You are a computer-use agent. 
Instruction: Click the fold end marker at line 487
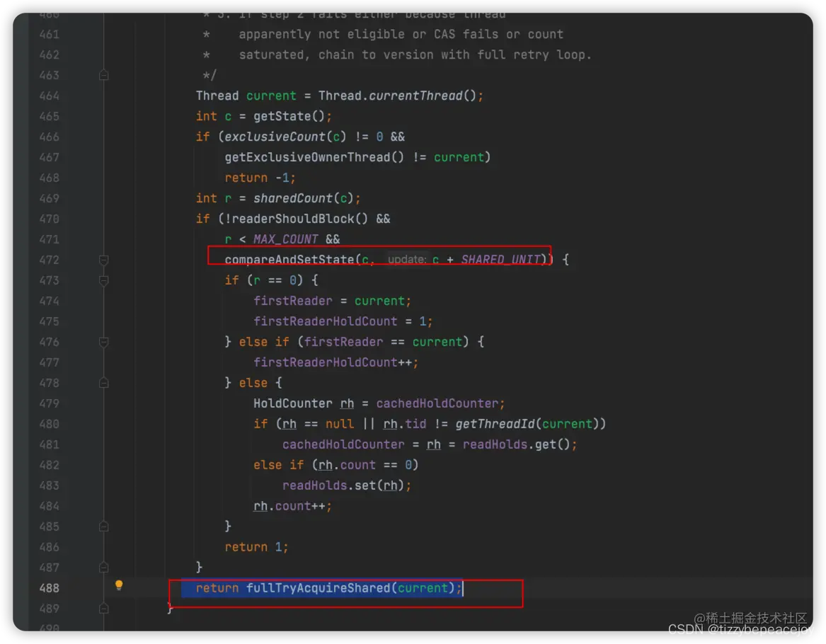tap(104, 568)
